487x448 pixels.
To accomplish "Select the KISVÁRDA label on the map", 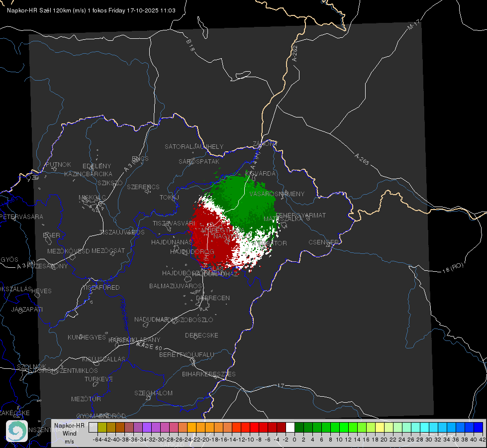I will coord(261,173).
